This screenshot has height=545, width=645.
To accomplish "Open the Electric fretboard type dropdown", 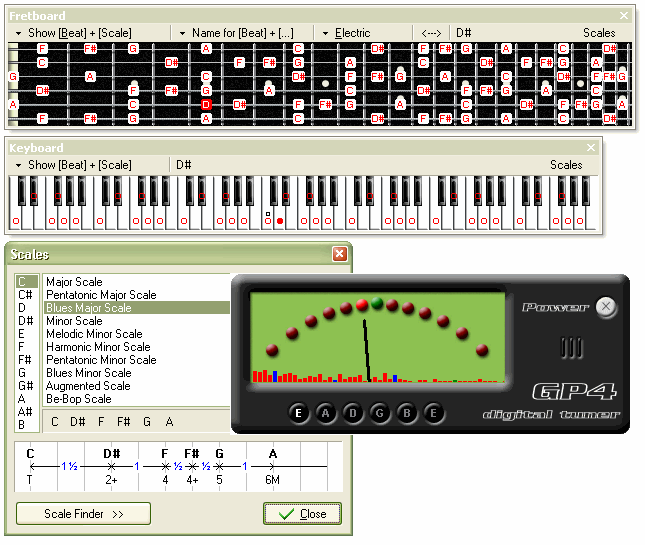I will point(346,33).
